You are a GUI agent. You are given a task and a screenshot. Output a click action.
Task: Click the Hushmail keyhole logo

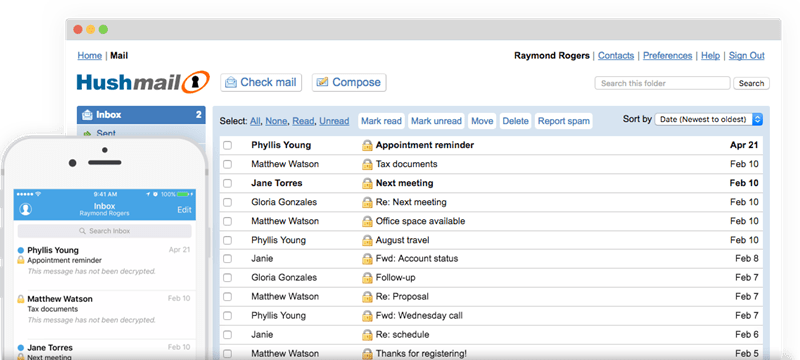pyautogui.click(x=194, y=82)
